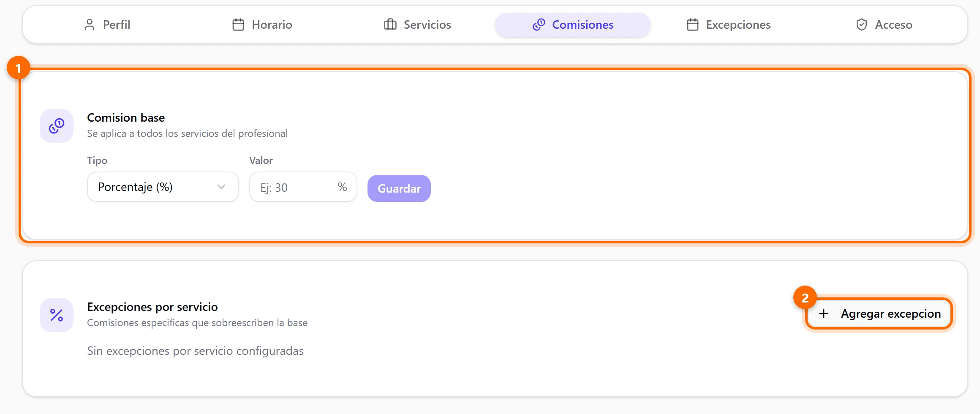This screenshot has height=414, width=980.
Task: Click the chevron arrow in the Tipo selector
Action: coord(221,187)
